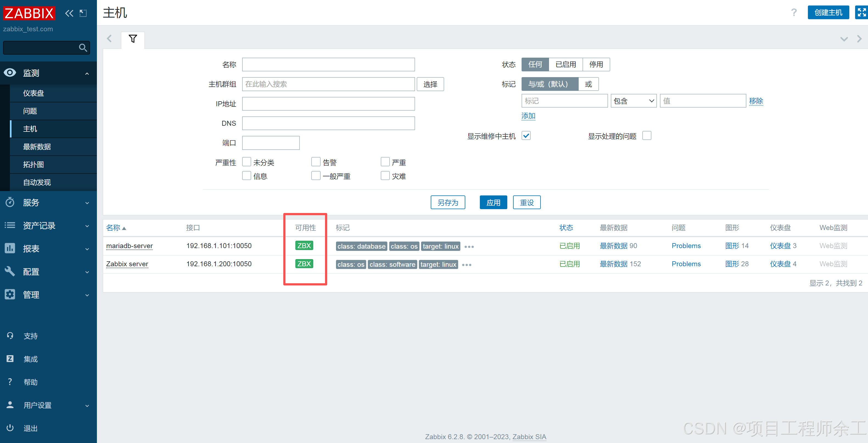Toggle the filter funnel tab

click(x=133, y=39)
